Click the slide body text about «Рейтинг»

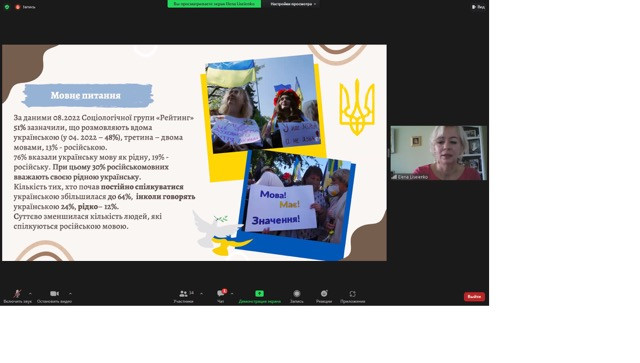pyautogui.click(x=104, y=172)
